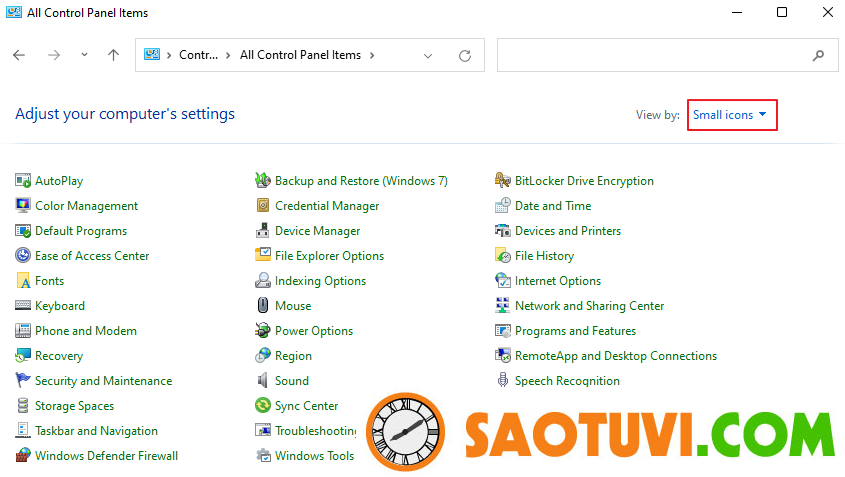Click the Sync Center green icon

[x=262, y=405]
